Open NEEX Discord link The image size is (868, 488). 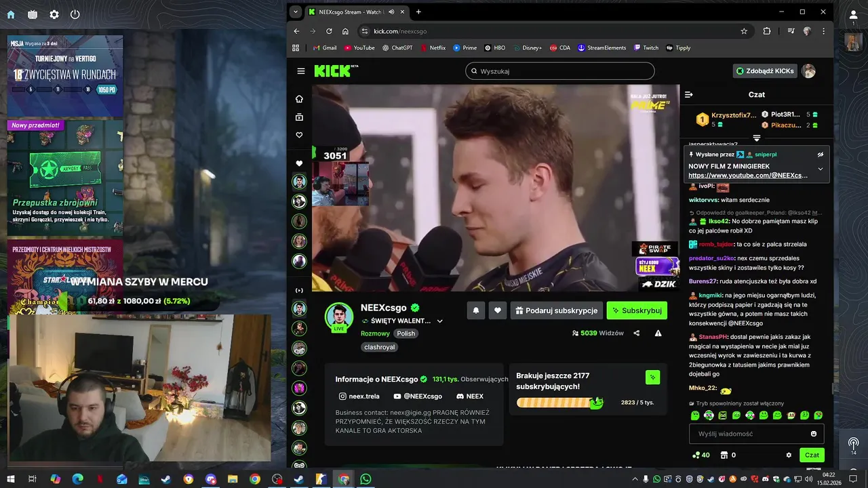pos(469,396)
